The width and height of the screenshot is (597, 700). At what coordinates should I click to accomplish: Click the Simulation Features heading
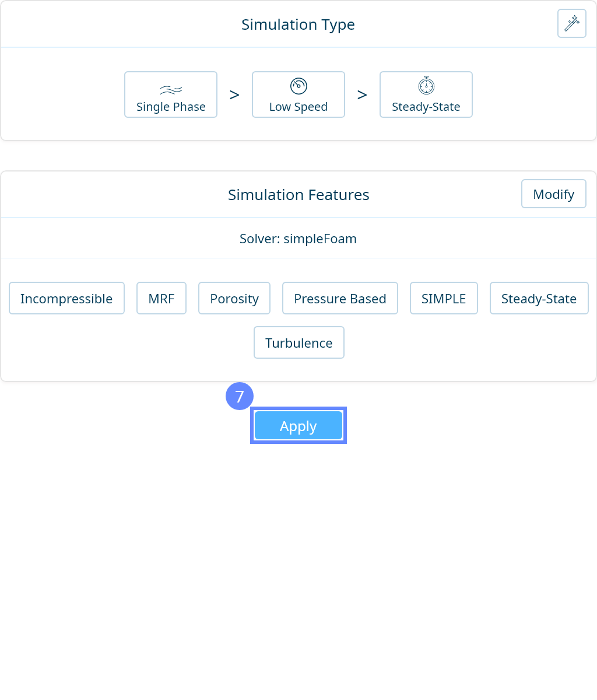click(x=298, y=195)
